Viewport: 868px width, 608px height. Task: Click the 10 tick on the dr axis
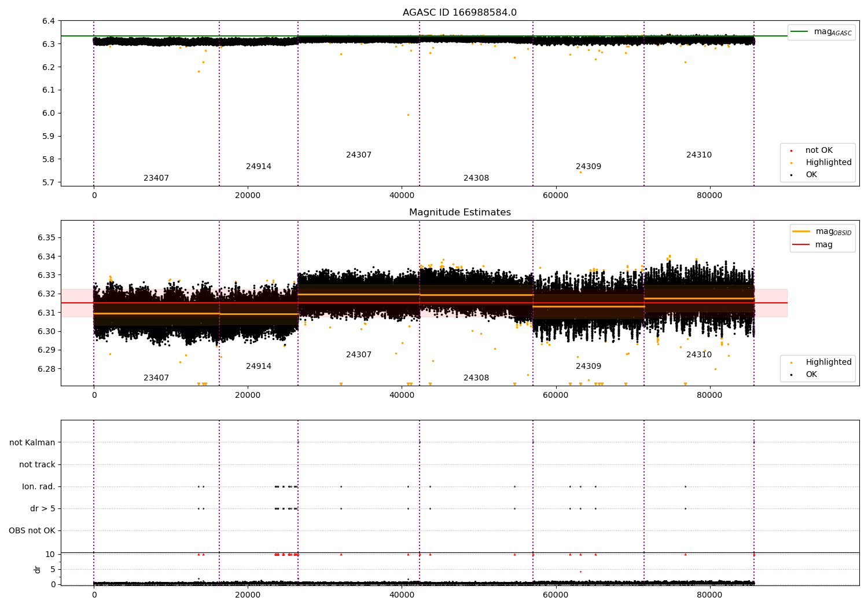tap(50, 555)
